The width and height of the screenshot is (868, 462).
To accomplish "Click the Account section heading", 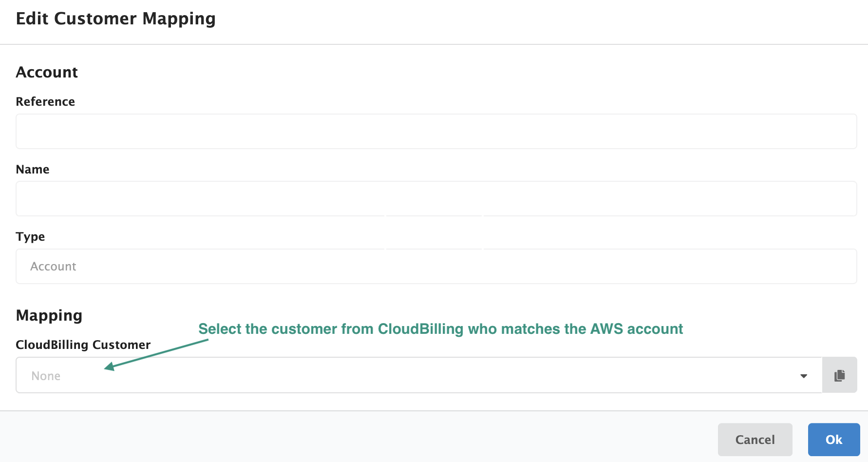I will (x=47, y=72).
